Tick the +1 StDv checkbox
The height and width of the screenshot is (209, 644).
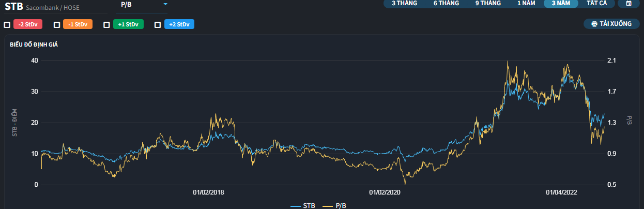click(107, 25)
